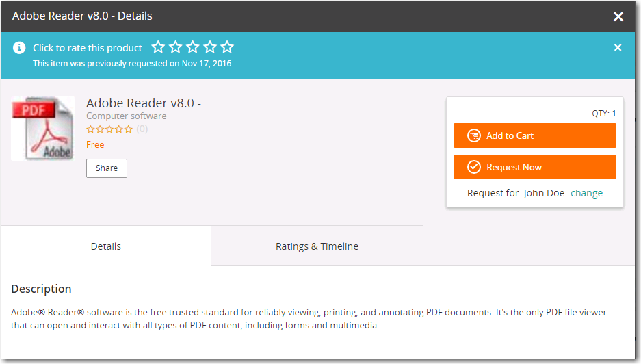Click the orange Free price label
The width and height of the screenshot is (641, 364).
(x=95, y=144)
